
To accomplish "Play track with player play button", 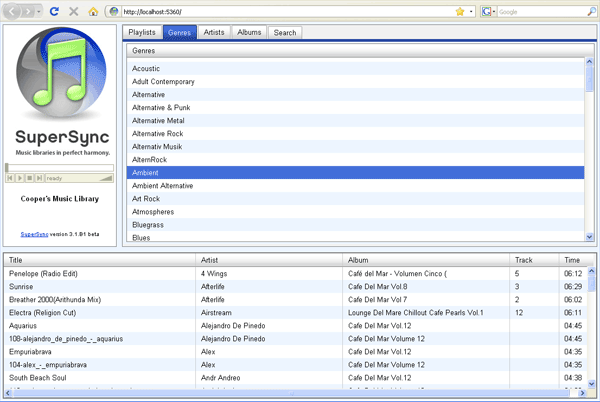I will (x=20, y=178).
